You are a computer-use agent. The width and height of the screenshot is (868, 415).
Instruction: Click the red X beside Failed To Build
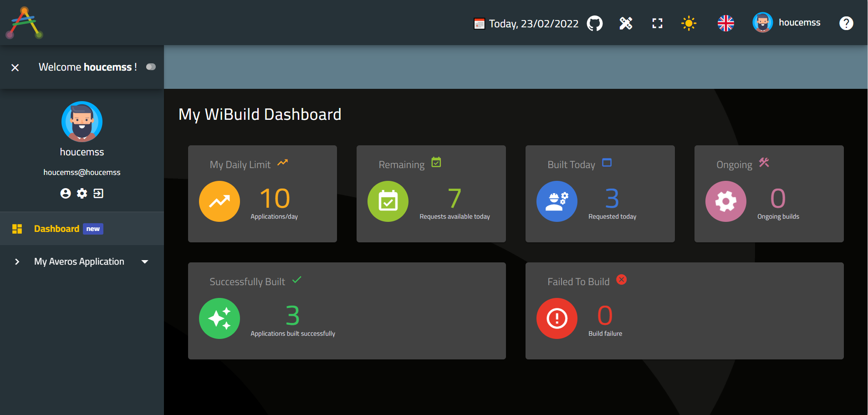pos(622,279)
